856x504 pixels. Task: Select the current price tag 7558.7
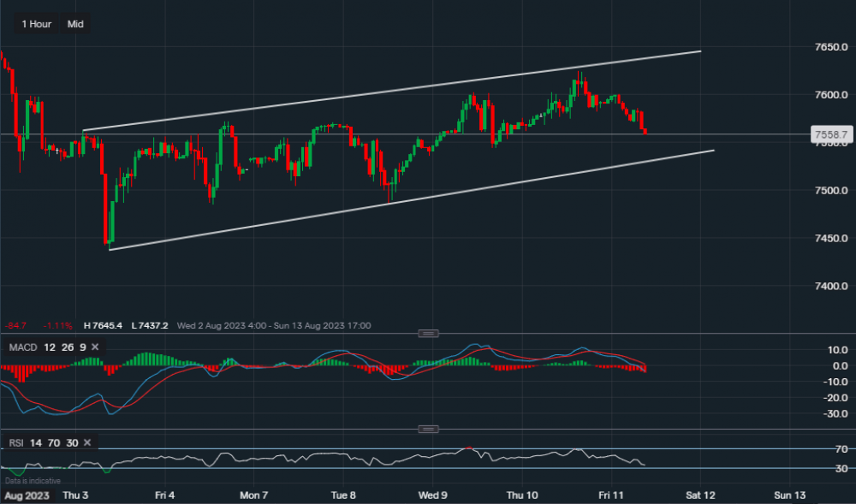[x=829, y=134]
